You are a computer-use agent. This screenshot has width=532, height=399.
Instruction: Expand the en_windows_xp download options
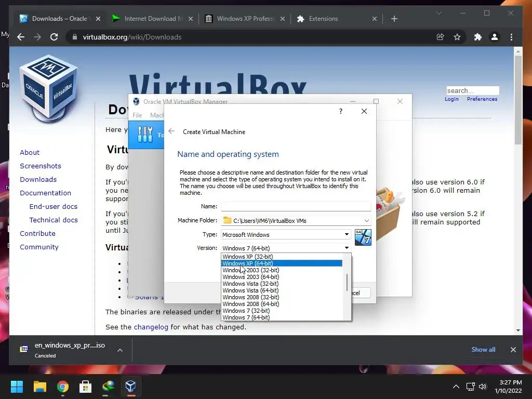tap(120, 350)
